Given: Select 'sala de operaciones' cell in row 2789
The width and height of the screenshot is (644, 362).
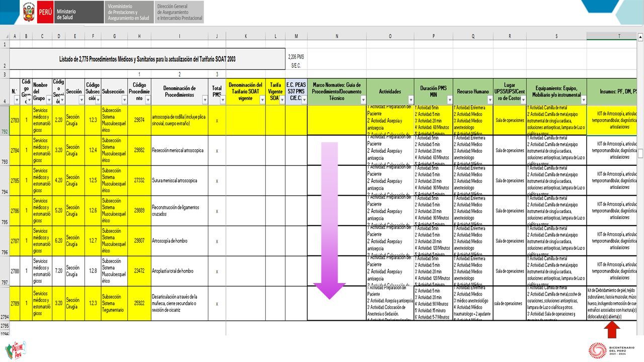Looking at the screenshot, I should (x=510, y=303).
